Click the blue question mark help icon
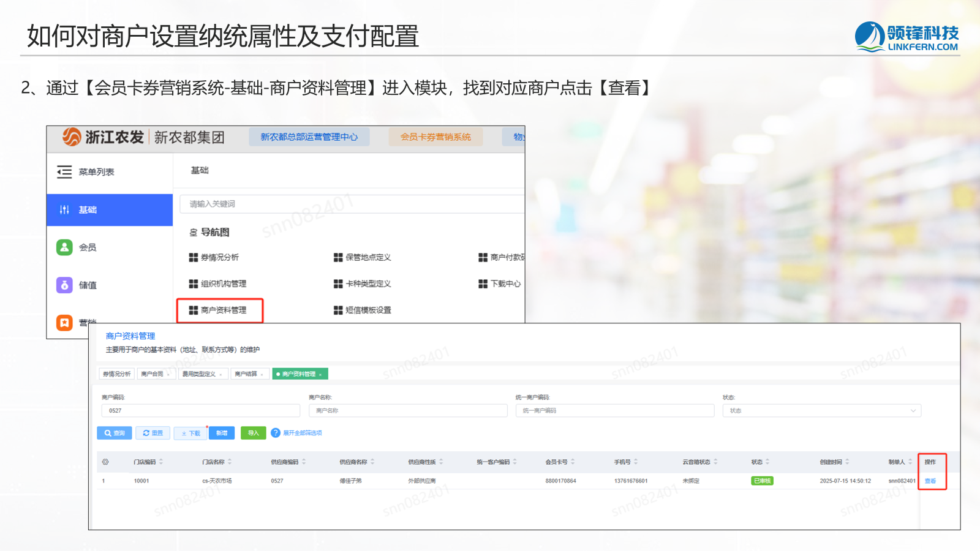Screen dimensions: 980x551 276,433
